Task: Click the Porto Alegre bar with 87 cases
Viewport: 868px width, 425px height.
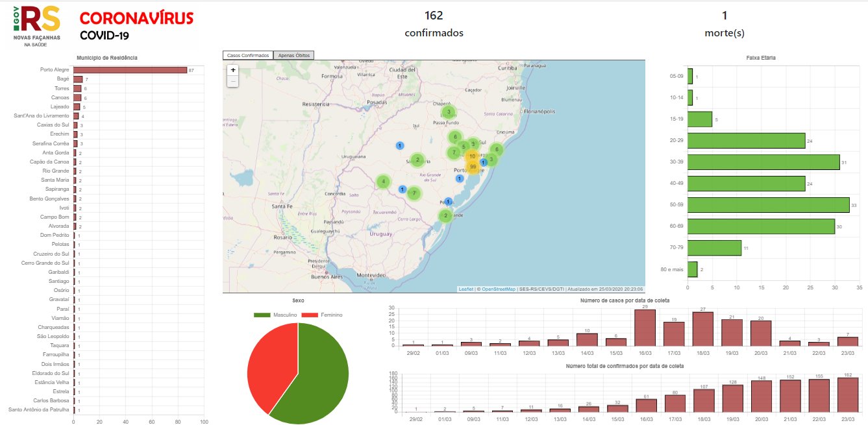Action: point(130,69)
